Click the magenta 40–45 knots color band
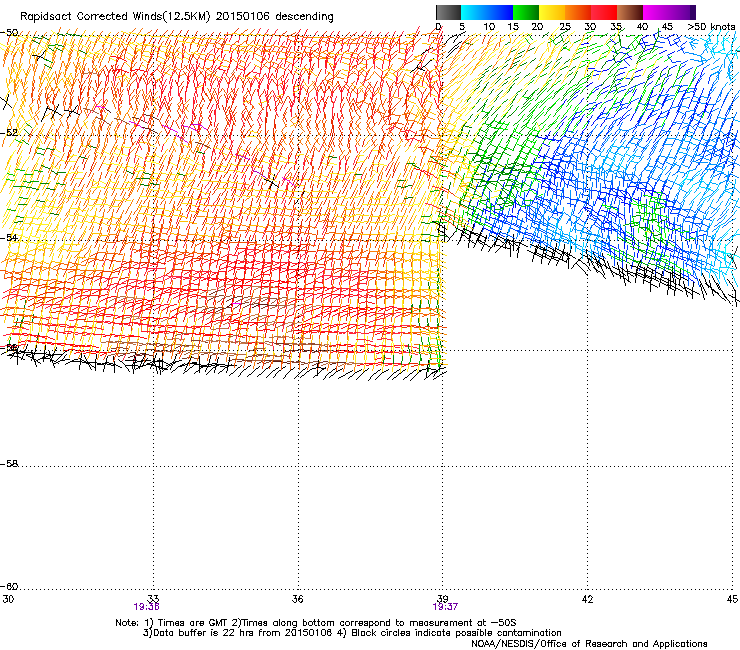 [656, 12]
